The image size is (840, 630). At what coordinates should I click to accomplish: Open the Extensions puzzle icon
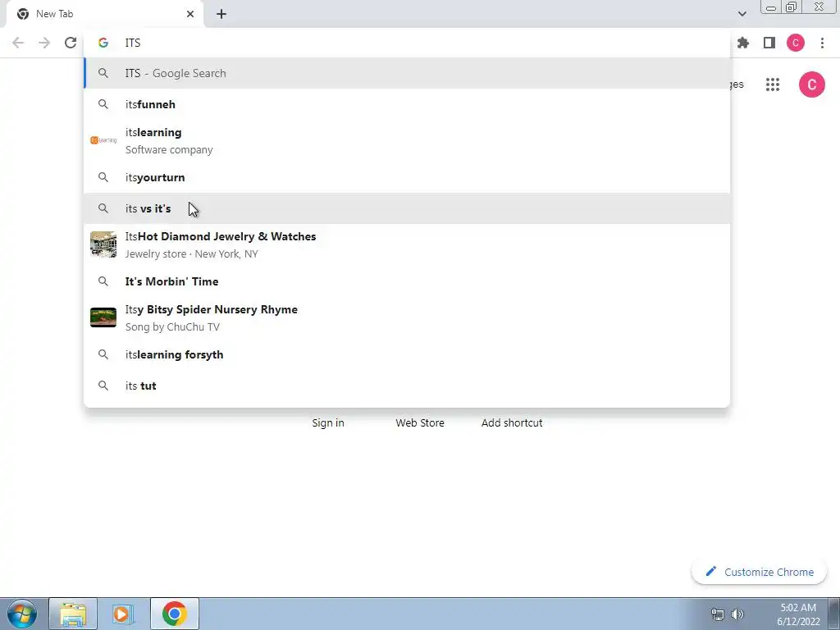[x=743, y=43]
